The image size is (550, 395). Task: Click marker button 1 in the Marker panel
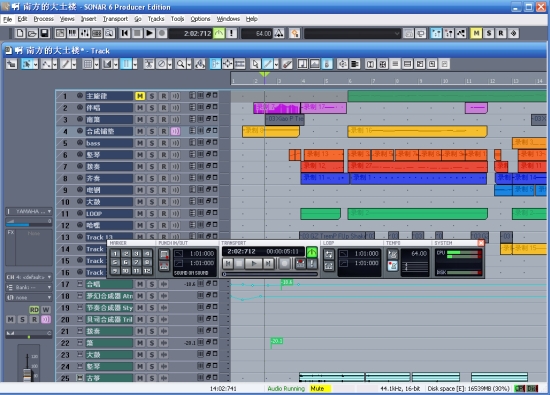tap(115, 253)
